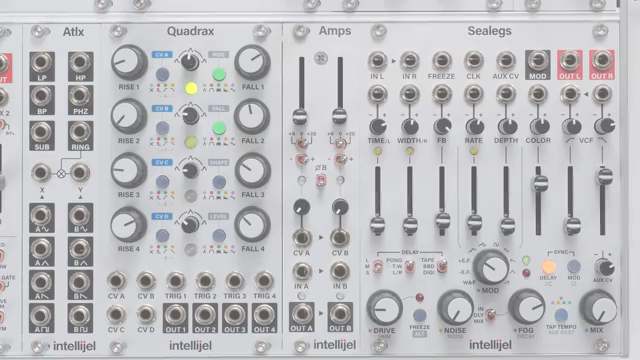Click the large MOD waveform knob
This screenshot has width=640, height=360.
point(491,267)
